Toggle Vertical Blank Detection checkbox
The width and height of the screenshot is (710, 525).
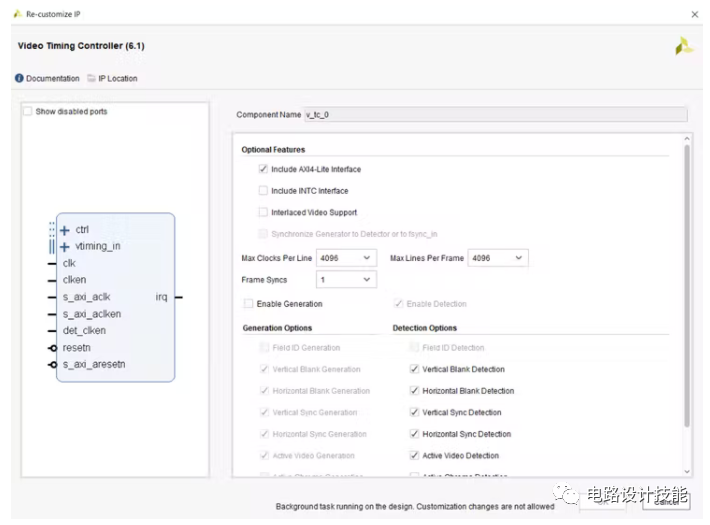pyautogui.click(x=414, y=369)
